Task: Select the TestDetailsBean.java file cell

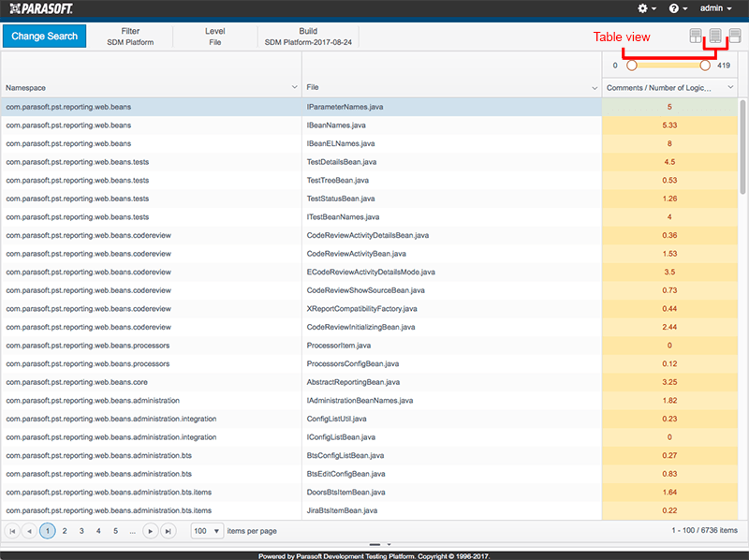Action: click(x=451, y=162)
